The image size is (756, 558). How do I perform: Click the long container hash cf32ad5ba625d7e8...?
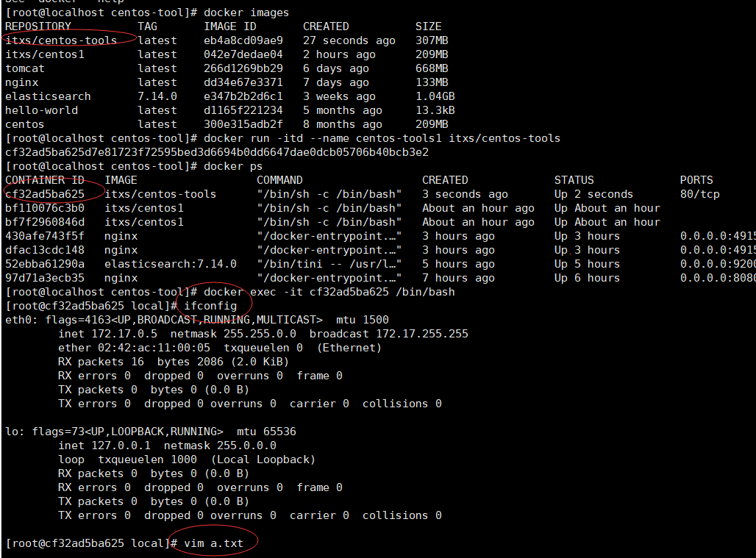(217, 152)
